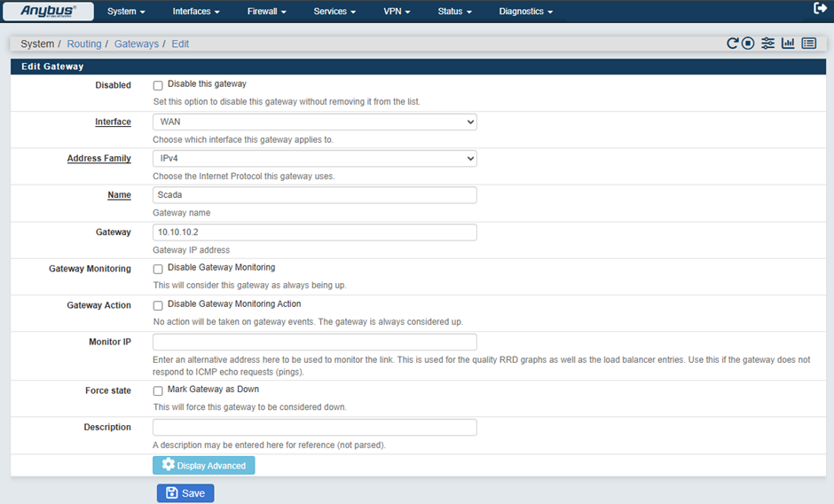Click Display Advanced button
Screen dimensions: 834x504
[203, 466]
